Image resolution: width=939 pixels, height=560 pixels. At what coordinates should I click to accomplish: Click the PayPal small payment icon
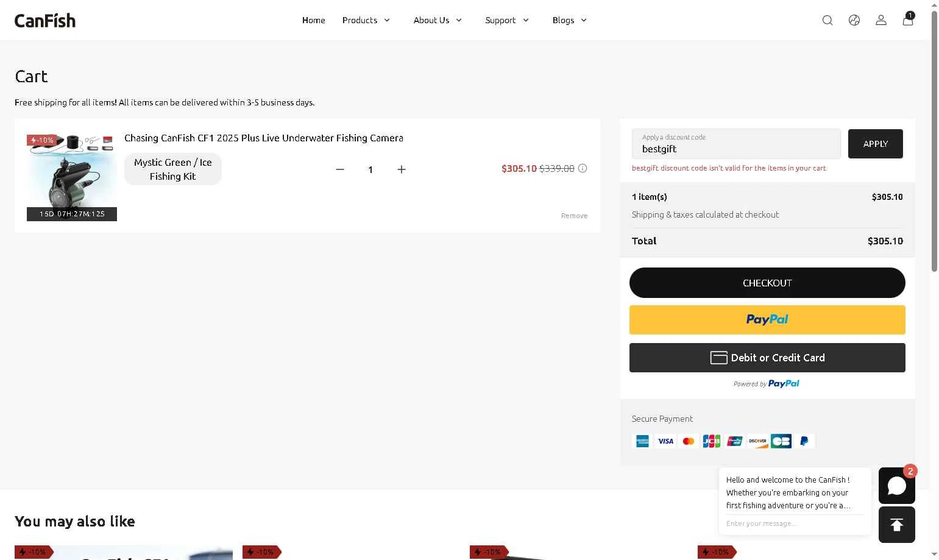pos(804,441)
